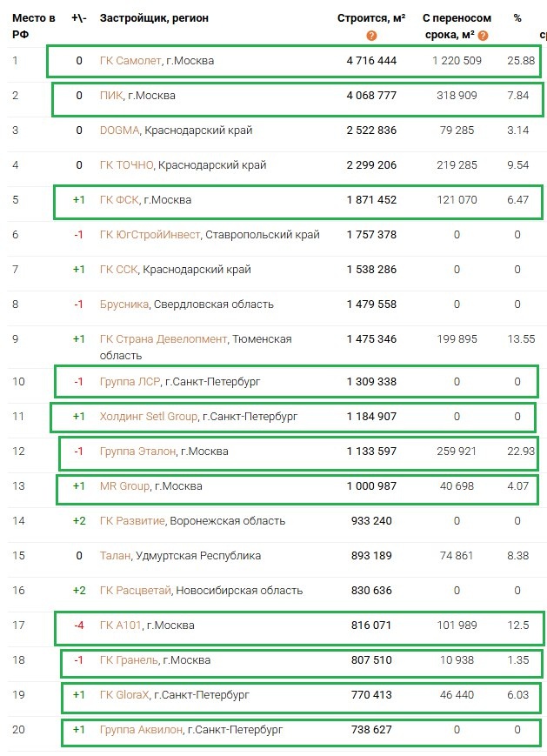Select the value 1 479 558
547x756 pixels.
pyautogui.click(x=371, y=304)
